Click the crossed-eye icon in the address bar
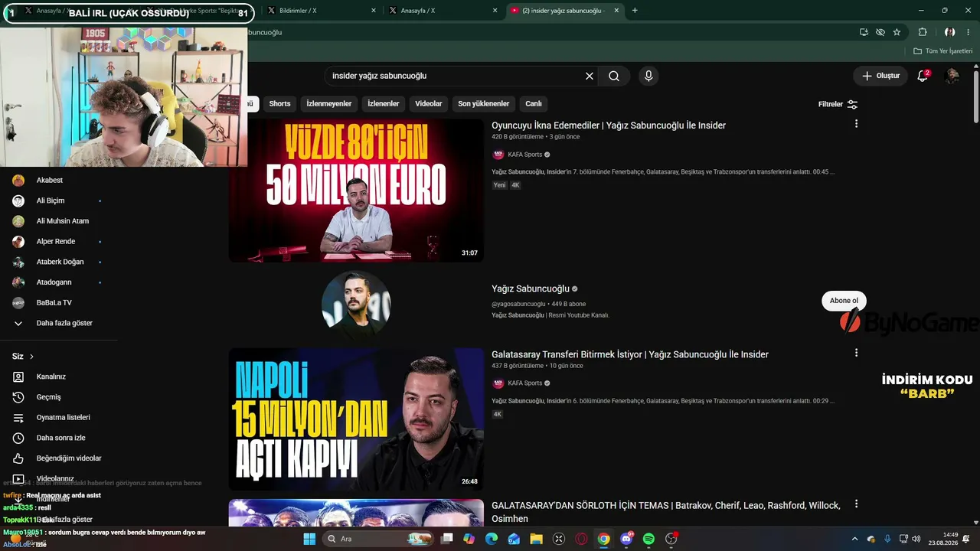Screen dimensions: 980x551 click(x=880, y=32)
